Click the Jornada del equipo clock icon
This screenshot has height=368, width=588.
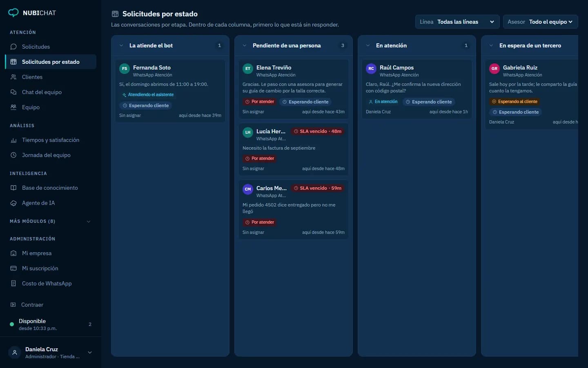(13, 155)
